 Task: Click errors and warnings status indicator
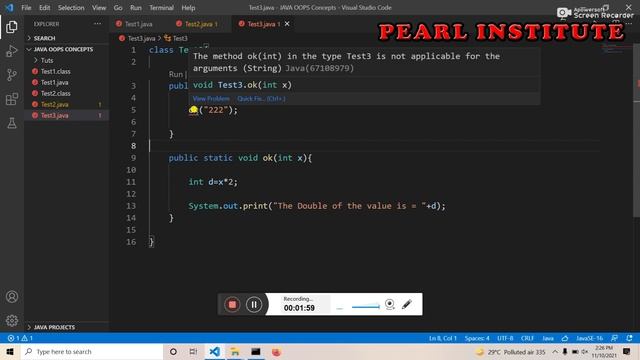pos(20,338)
